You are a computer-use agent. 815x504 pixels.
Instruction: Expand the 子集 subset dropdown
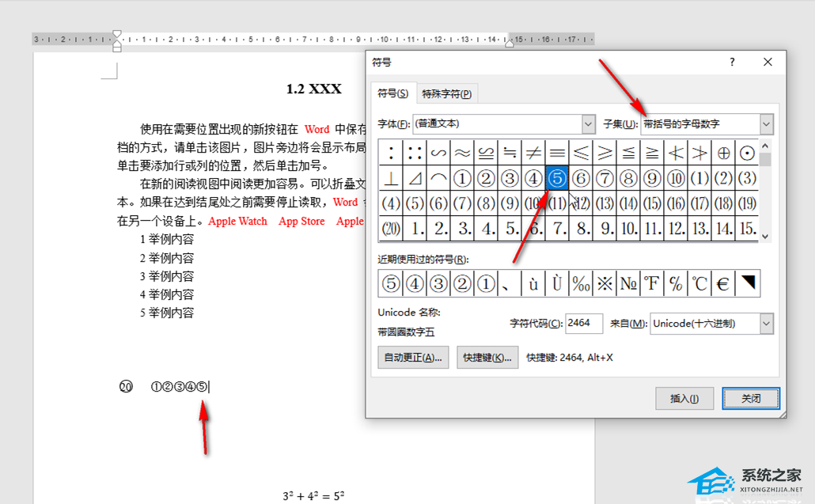point(766,124)
